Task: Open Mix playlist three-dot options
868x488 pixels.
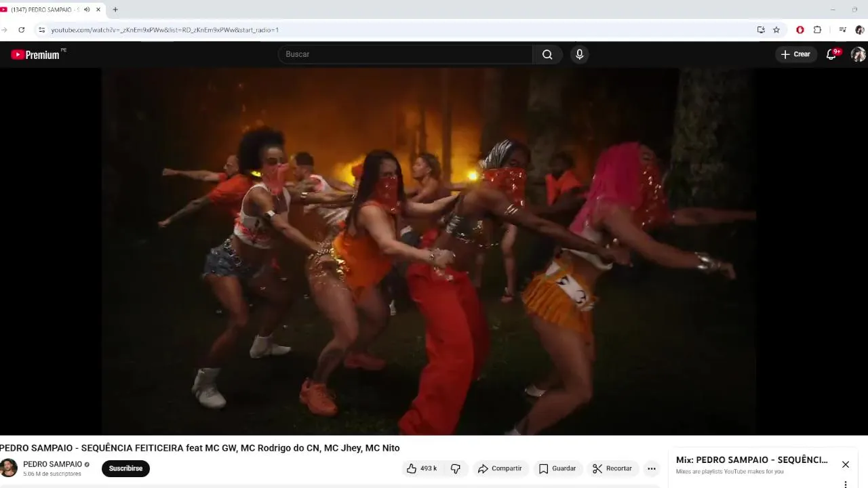Action: (x=846, y=485)
